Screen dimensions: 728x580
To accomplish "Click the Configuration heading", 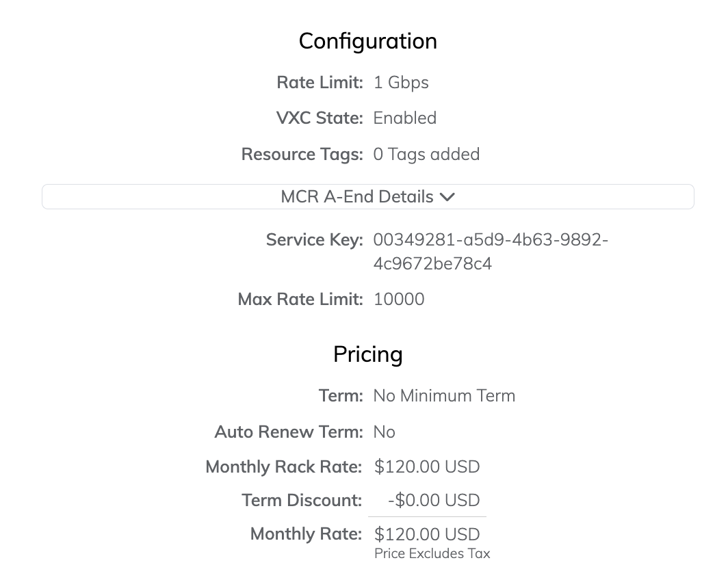I will pos(367,41).
